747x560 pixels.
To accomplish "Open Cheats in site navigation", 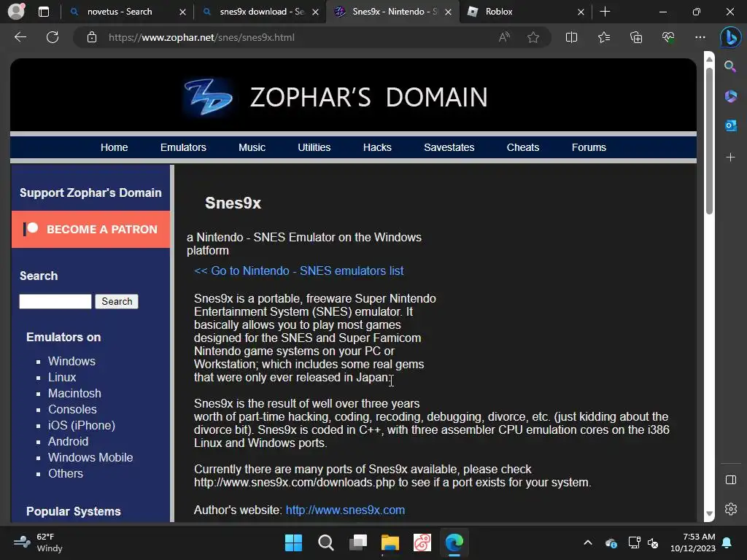I will pos(523,147).
